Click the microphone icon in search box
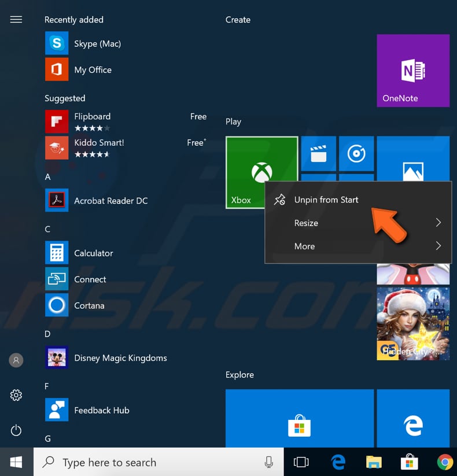 [x=269, y=462]
